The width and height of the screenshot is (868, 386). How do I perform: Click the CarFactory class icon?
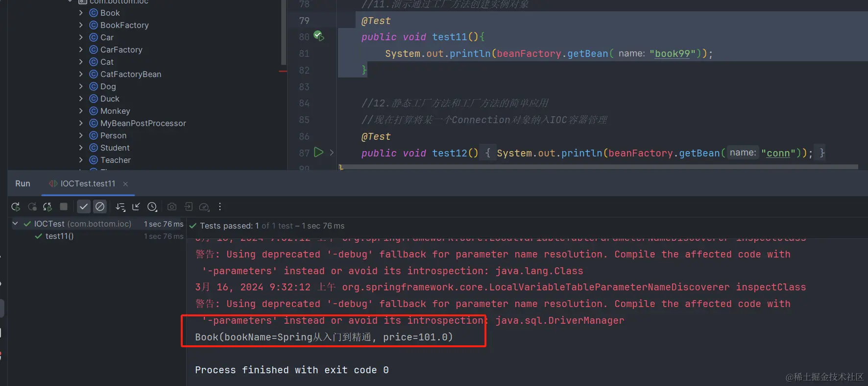(94, 50)
